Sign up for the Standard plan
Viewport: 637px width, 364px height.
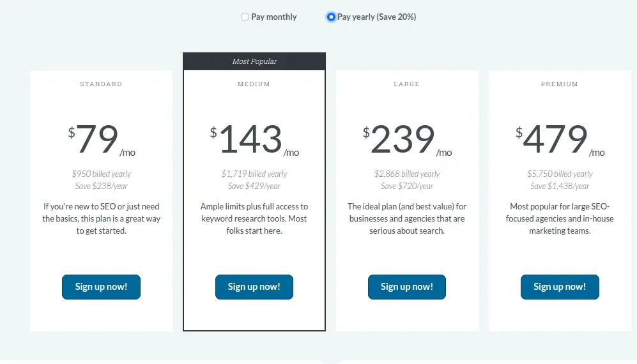point(101,287)
